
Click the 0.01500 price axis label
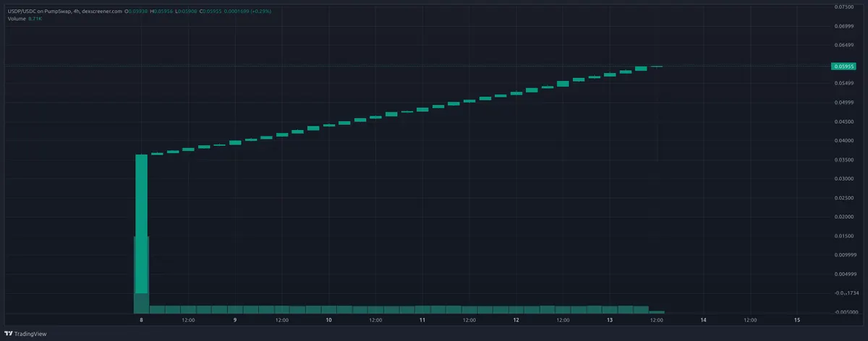844,236
